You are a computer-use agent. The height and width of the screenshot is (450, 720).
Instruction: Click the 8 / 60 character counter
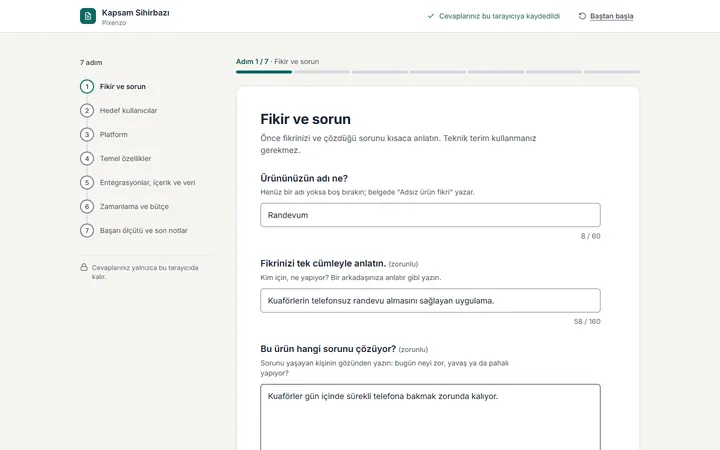(591, 236)
